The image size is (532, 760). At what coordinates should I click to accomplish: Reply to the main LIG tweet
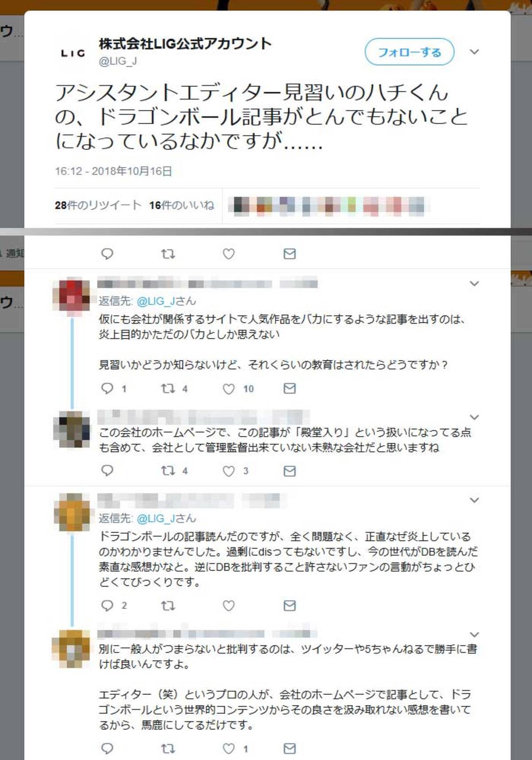[107, 254]
